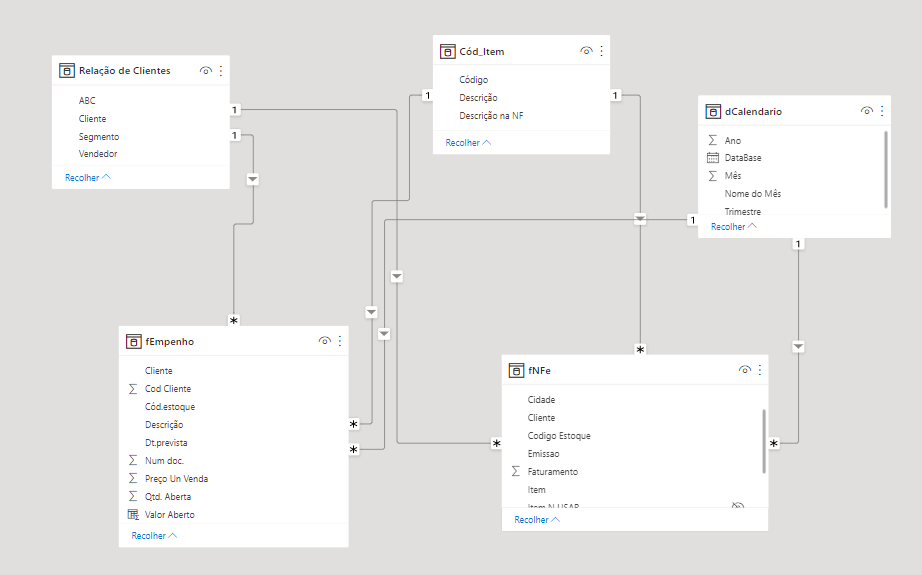Collapse the fNFe table with Recolher
922x575 pixels.
tap(537, 520)
